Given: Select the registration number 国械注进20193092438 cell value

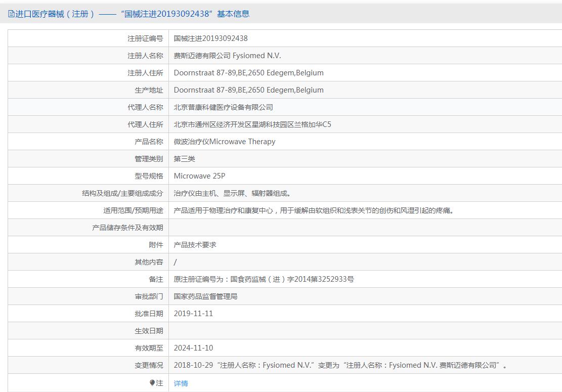Looking at the screenshot, I should point(210,38).
